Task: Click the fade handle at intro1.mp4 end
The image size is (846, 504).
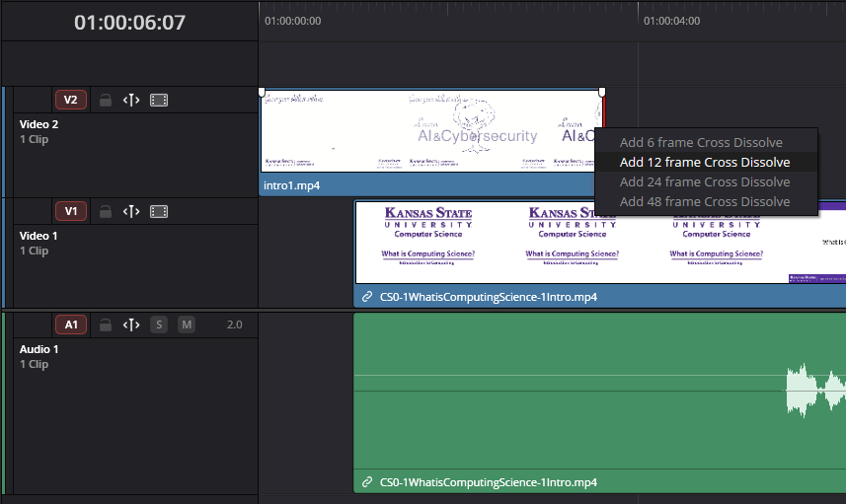Action: tap(602, 92)
